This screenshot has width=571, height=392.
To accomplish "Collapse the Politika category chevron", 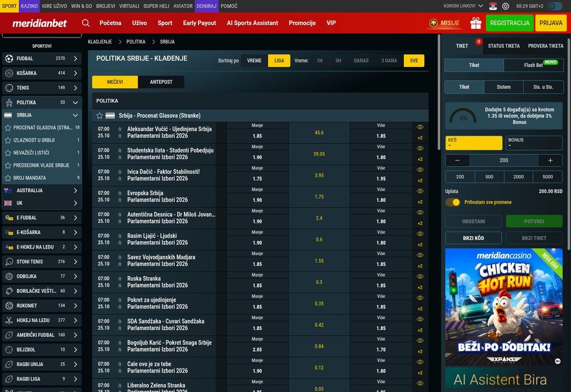I will coord(75,103).
